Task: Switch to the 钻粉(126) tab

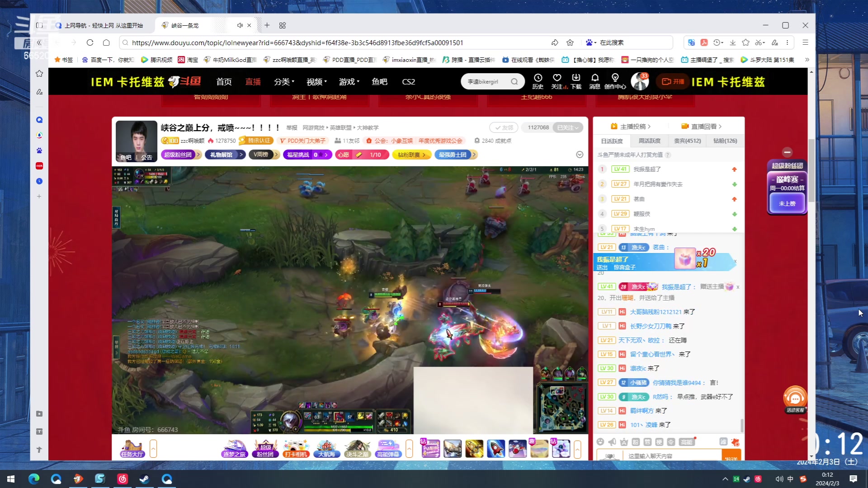Action: 725,141
